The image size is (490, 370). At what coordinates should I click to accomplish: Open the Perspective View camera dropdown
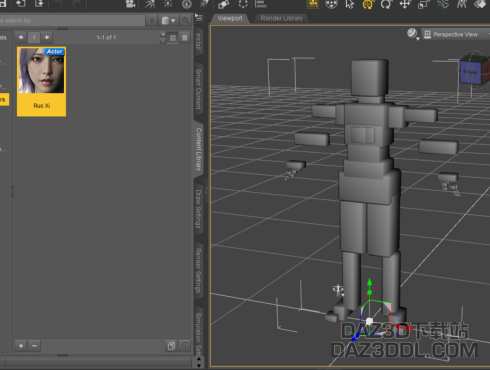(x=455, y=34)
